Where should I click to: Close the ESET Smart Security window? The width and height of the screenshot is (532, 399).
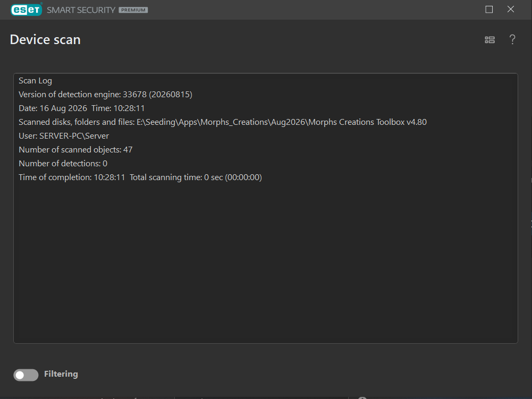pos(511,10)
